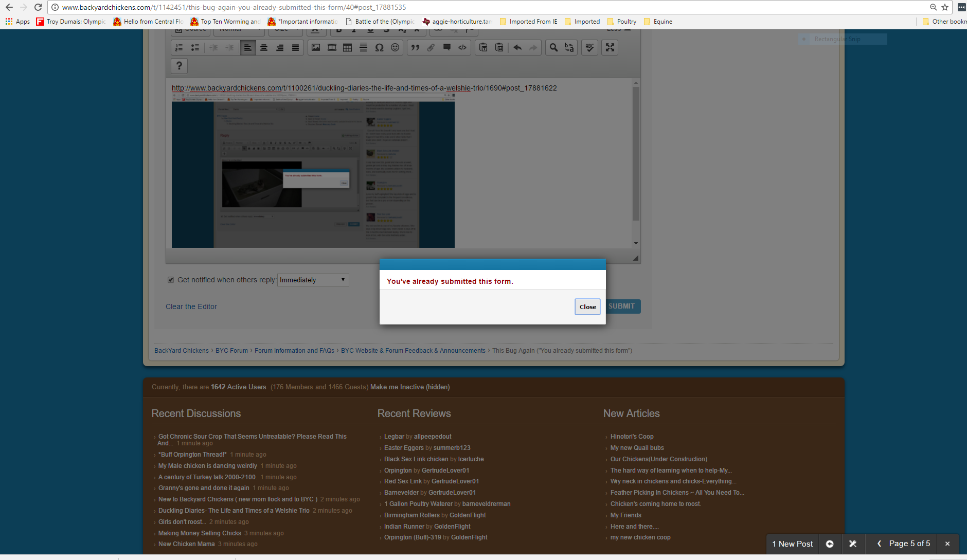Click the spell check ABC icon
Viewport: 967px width, 560px height.
[x=589, y=48]
